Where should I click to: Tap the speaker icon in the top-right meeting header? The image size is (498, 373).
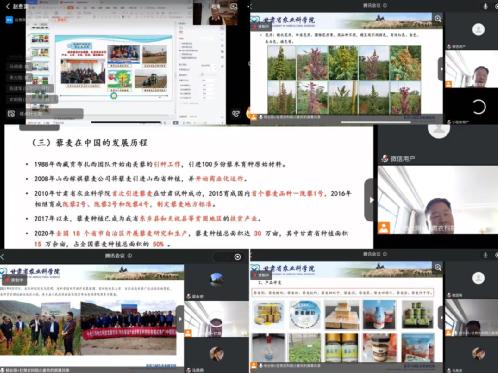point(486,6)
